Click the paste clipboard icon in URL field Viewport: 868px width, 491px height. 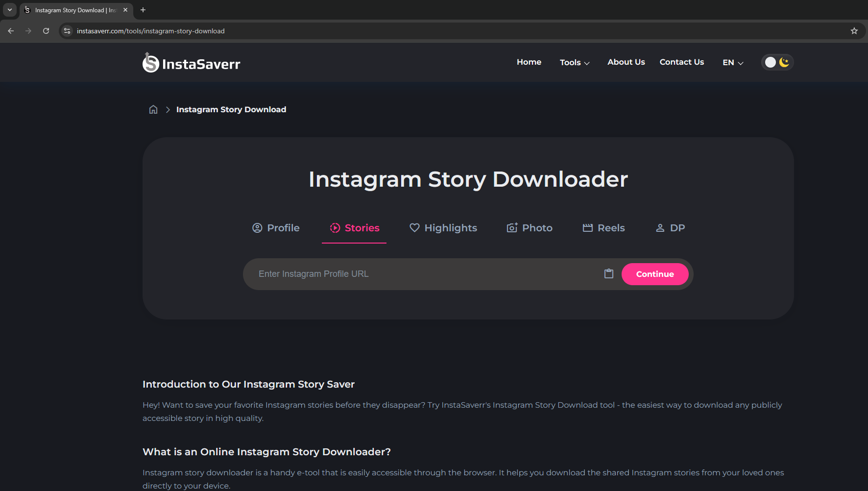click(609, 274)
